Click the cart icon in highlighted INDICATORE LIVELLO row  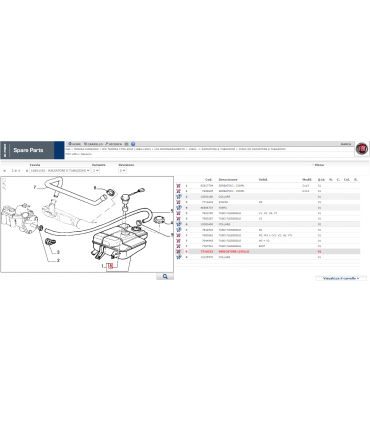tap(178, 252)
